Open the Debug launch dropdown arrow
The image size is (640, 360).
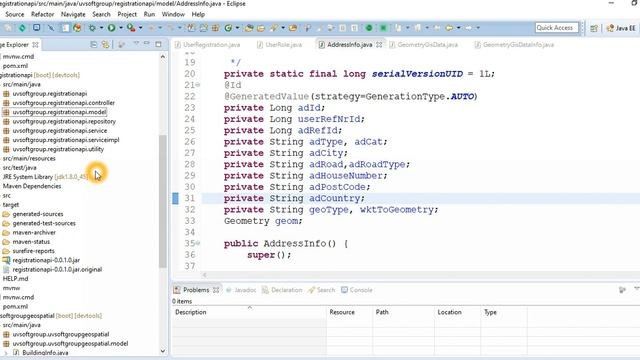click(x=101, y=28)
